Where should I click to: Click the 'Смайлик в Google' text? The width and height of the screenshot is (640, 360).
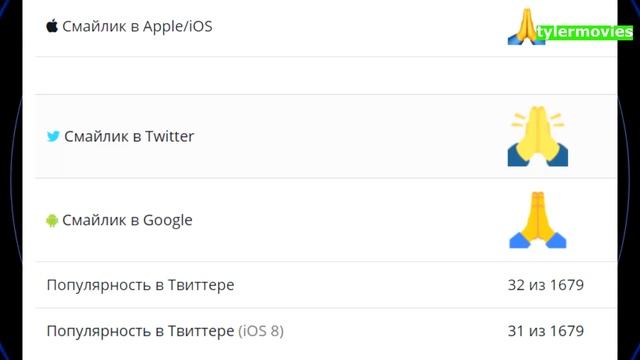tap(127, 220)
